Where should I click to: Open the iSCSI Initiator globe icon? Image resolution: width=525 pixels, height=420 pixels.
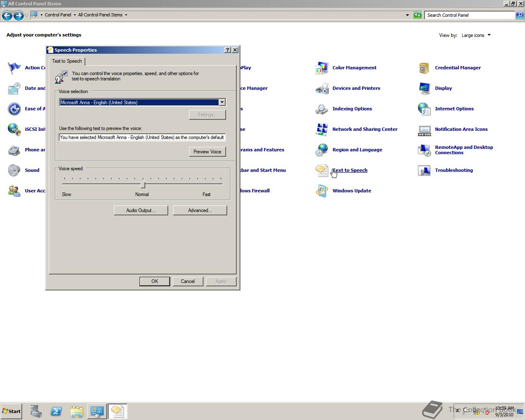coord(14,129)
